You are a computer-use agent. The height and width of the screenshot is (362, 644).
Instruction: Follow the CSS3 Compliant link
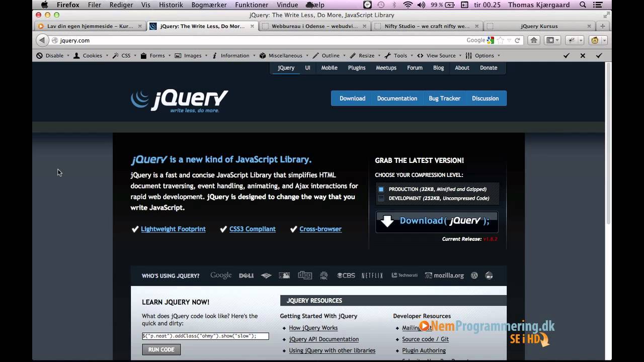click(253, 229)
